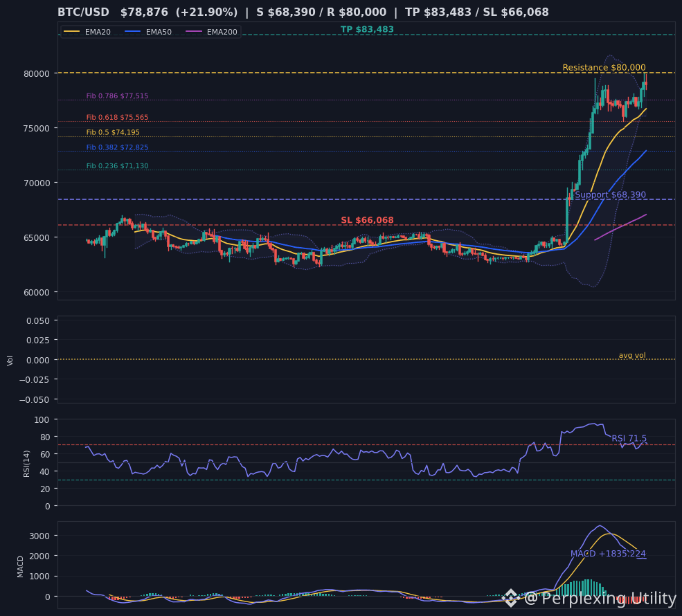Click the Vol axis label
Image resolution: width=682 pixels, height=616 pixels.
(10, 361)
